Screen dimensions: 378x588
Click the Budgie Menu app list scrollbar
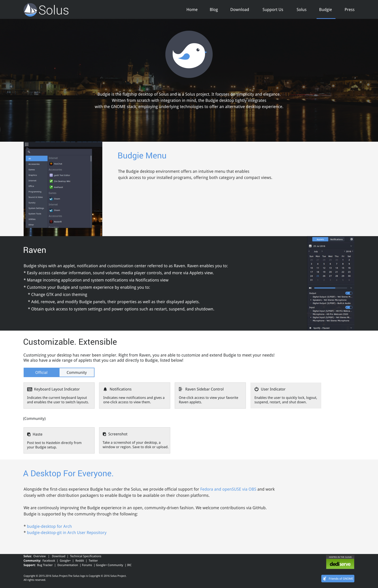[x=91, y=158]
